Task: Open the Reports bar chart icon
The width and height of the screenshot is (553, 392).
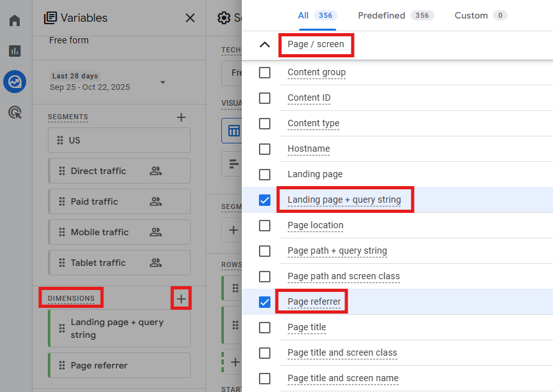Action: pos(15,51)
